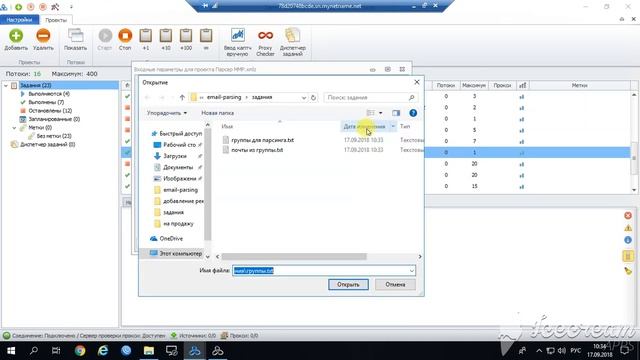Switch to the Настройки ribbon tab
The height and width of the screenshot is (360, 640).
[20, 20]
